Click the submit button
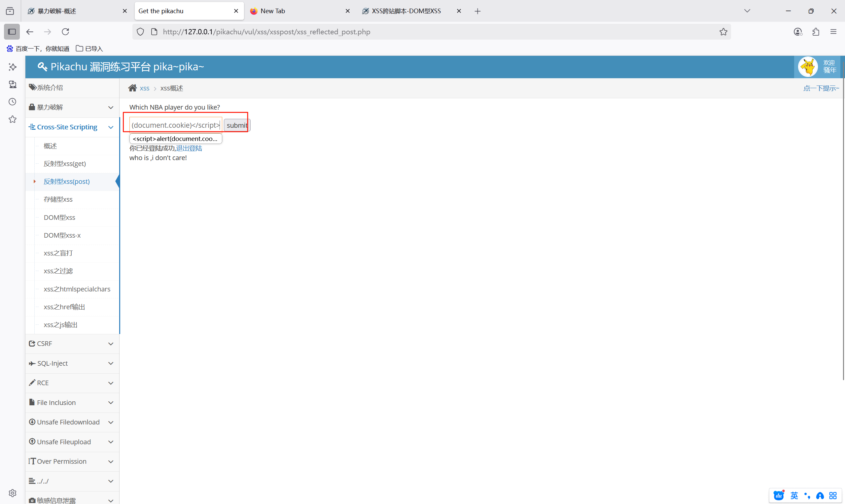The image size is (845, 504). (237, 125)
